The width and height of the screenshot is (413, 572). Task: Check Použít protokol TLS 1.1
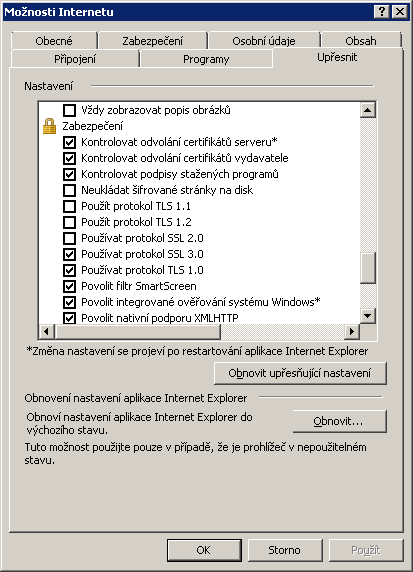(69, 206)
